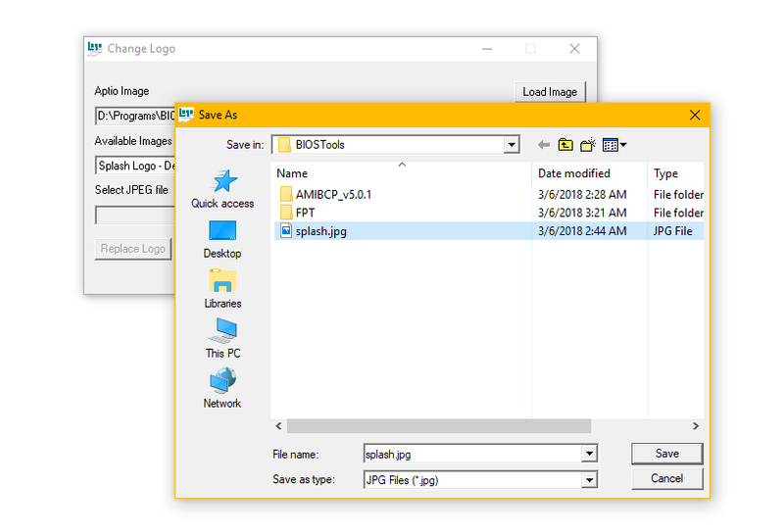
Task: Click the Change Logo title bar app icon
Action: (94, 49)
